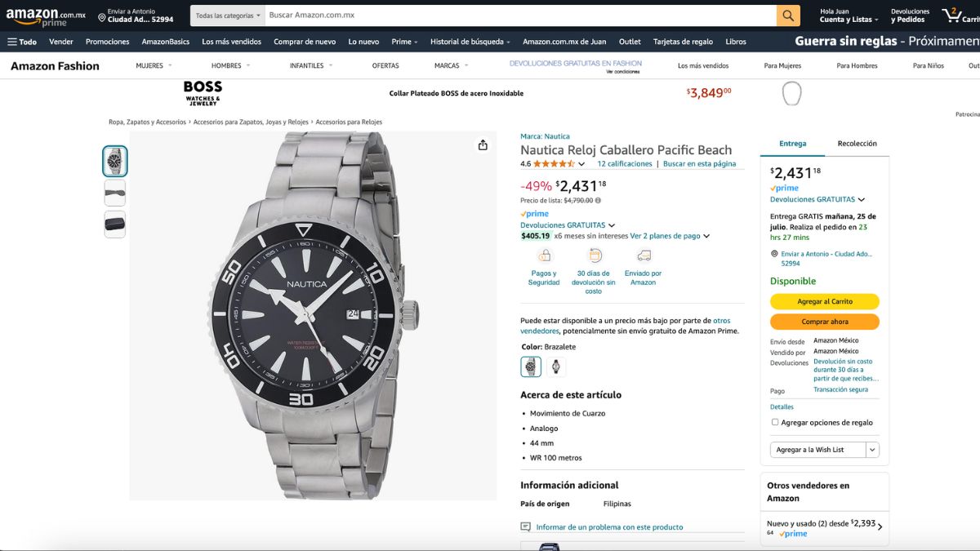Click the Amazon.com.mx Prime logo

tap(45, 16)
